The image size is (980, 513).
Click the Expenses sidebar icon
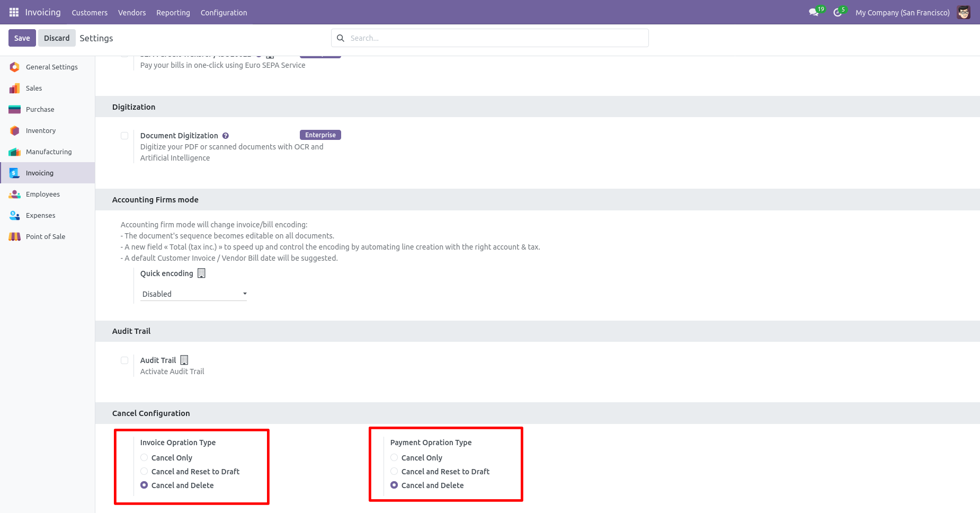[15, 215]
